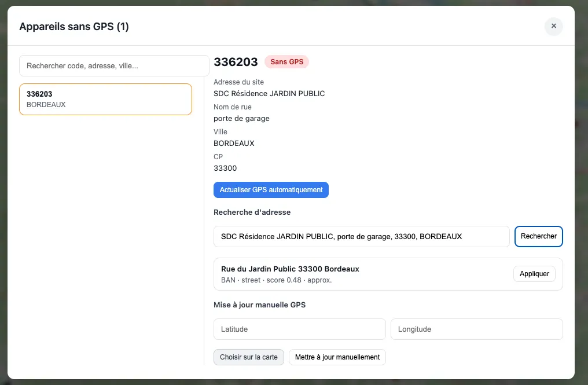Close the Appareils sans GPS dialog
This screenshot has width=588, height=385.
pyautogui.click(x=553, y=26)
